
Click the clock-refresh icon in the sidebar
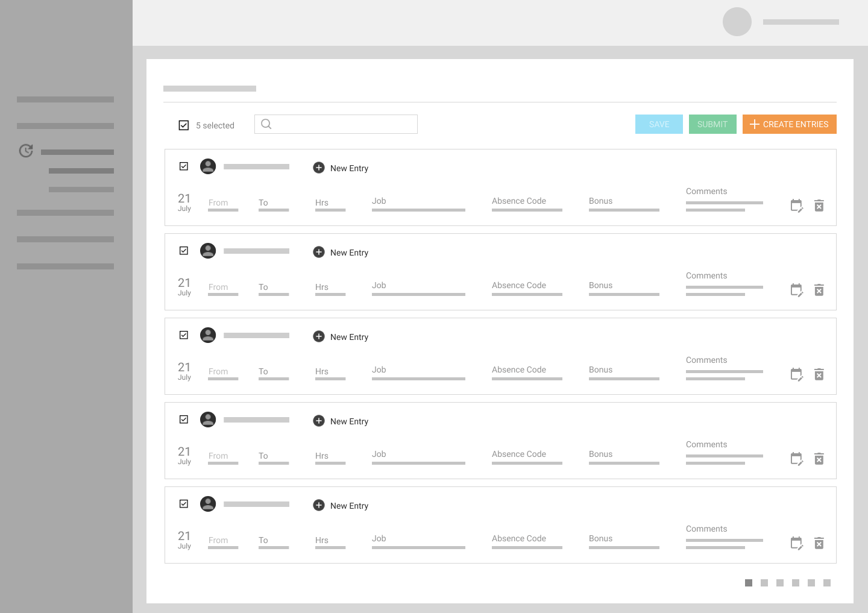pos(26,151)
